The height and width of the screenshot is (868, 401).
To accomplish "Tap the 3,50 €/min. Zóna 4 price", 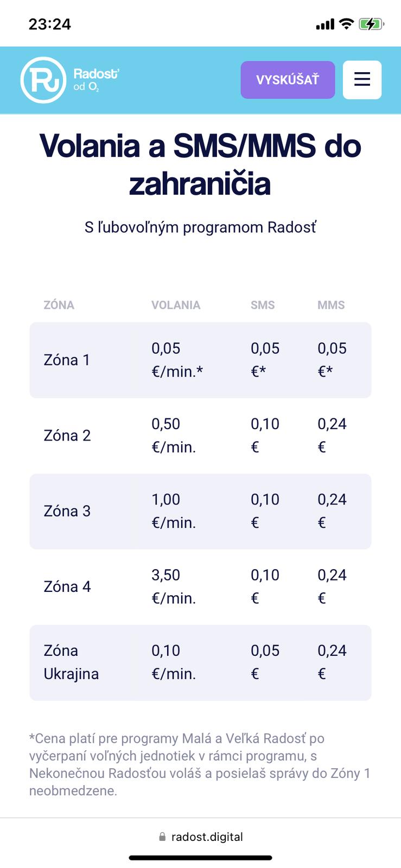I will 174,586.
